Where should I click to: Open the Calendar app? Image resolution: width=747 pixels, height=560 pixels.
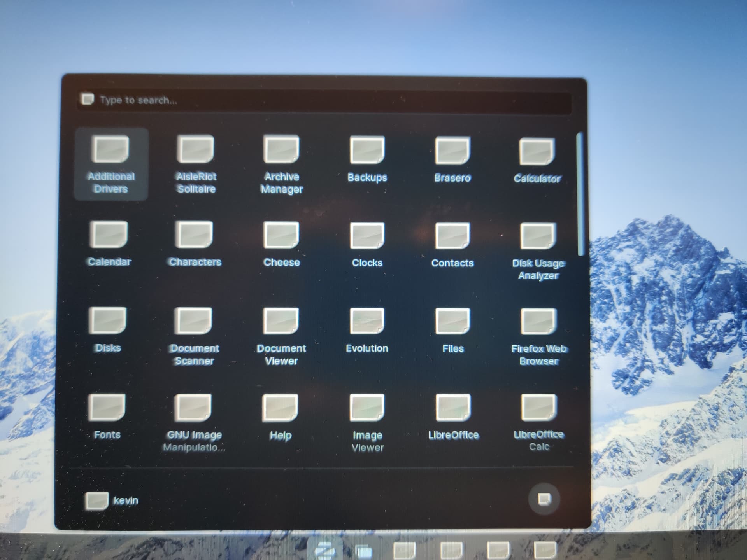[x=109, y=243]
